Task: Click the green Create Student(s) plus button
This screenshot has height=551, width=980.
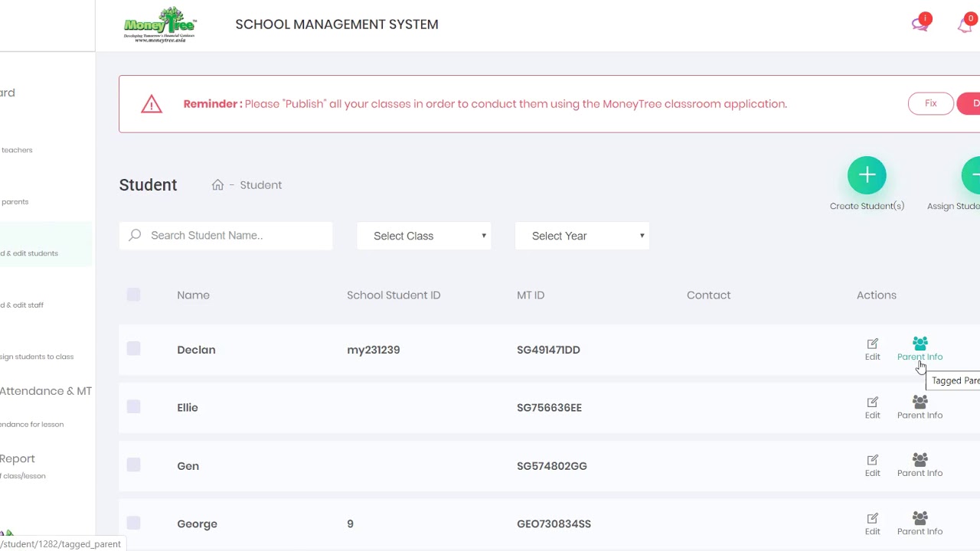Action: 867,175
